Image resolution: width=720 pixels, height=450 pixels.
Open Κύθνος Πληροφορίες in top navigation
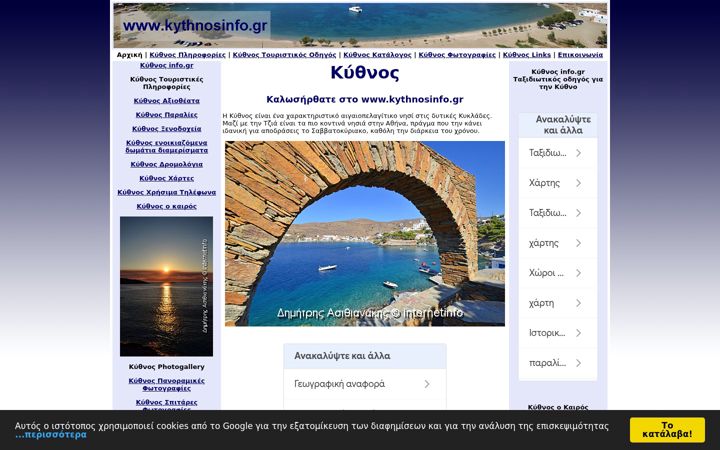pyautogui.click(x=187, y=55)
